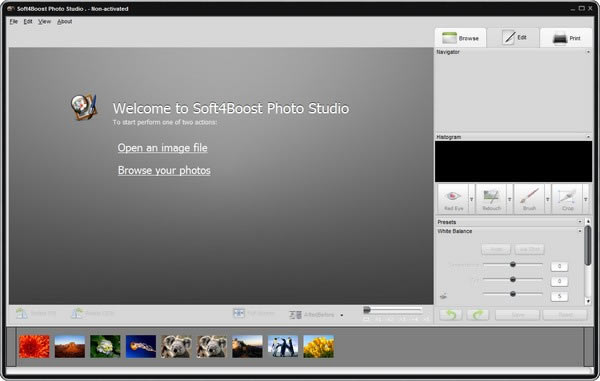Select the second koala thumbnail

point(212,347)
